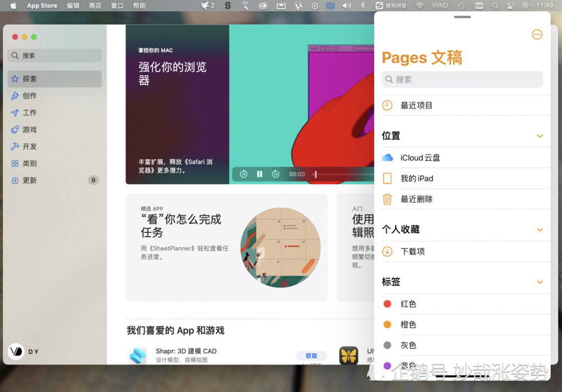Click the purple tag color dot
The width and height of the screenshot is (562, 392).
387,366
